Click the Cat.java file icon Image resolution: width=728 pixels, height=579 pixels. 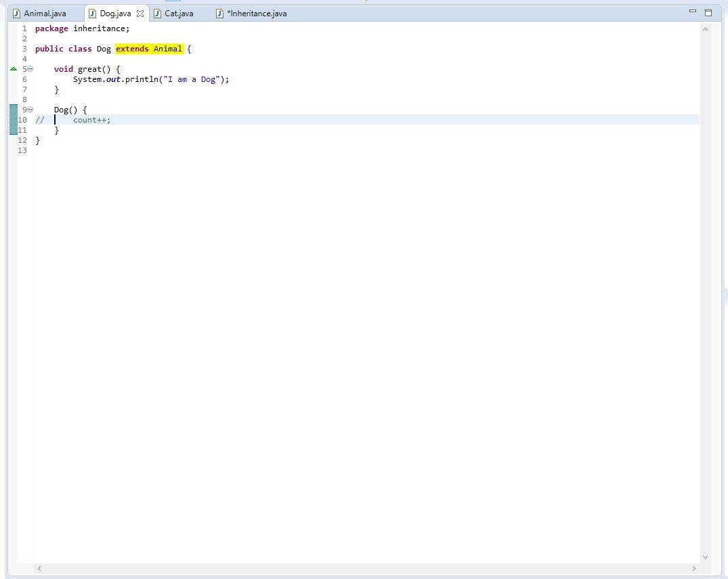point(157,14)
